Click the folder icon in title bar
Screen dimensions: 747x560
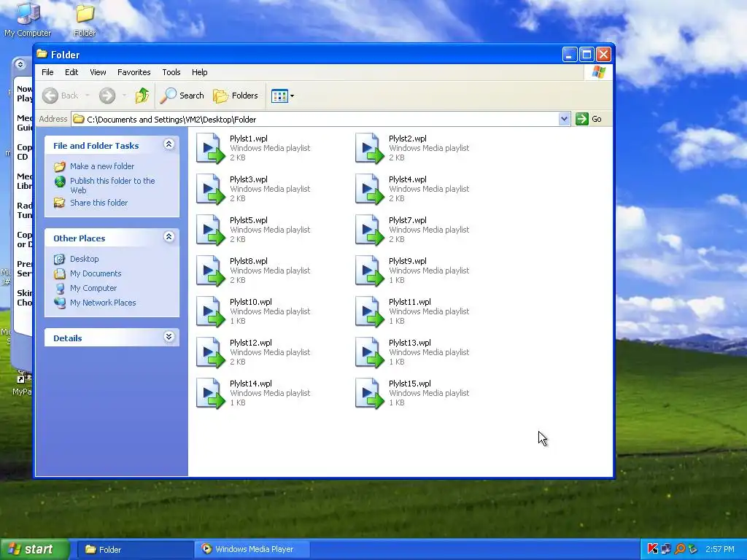coord(42,54)
